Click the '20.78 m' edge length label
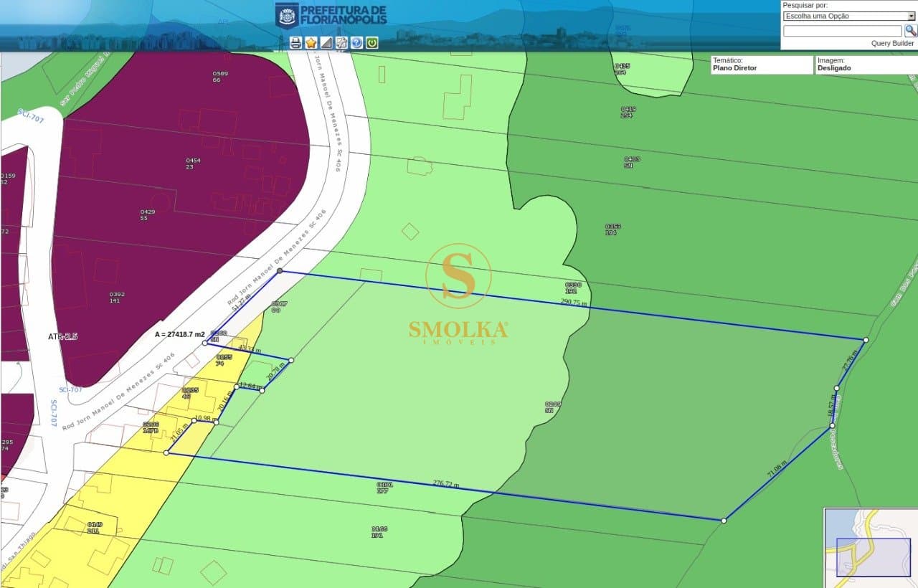 point(276,371)
